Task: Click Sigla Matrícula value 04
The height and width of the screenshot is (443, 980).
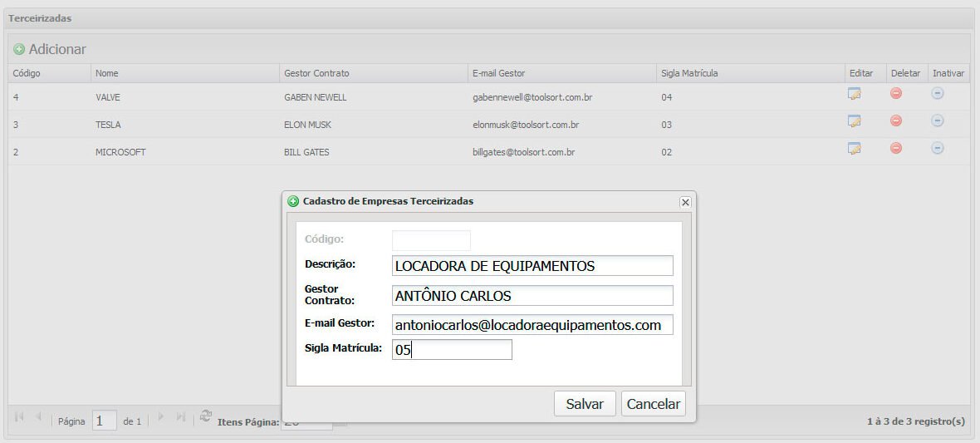Action: (x=666, y=97)
